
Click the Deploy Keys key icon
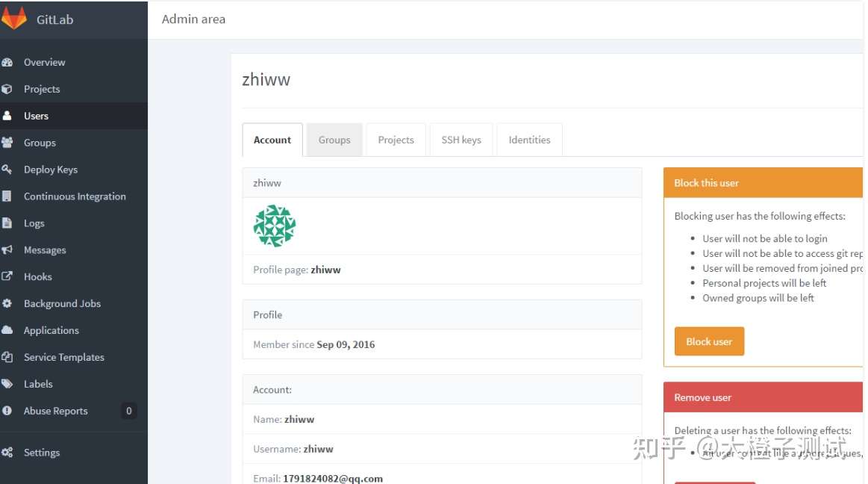click(7, 170)
